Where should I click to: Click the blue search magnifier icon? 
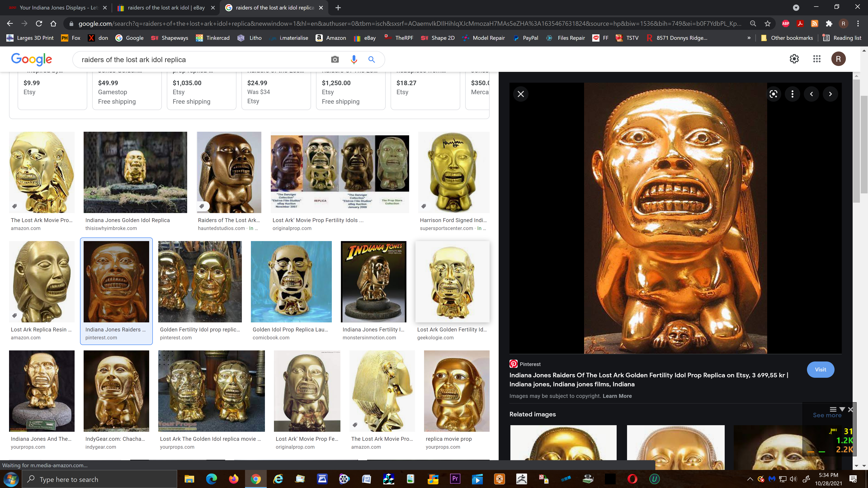pyautogui.click(x=372, y=60)
